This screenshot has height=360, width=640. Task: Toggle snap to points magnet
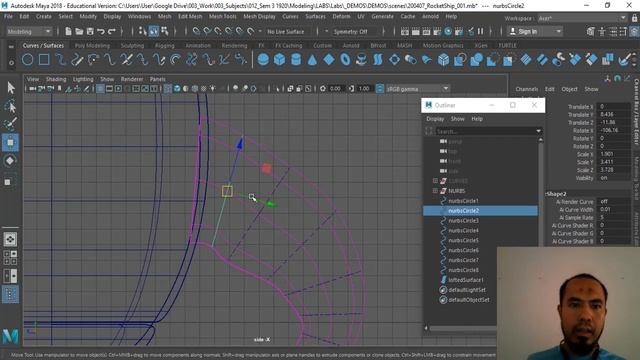point(218,31)
